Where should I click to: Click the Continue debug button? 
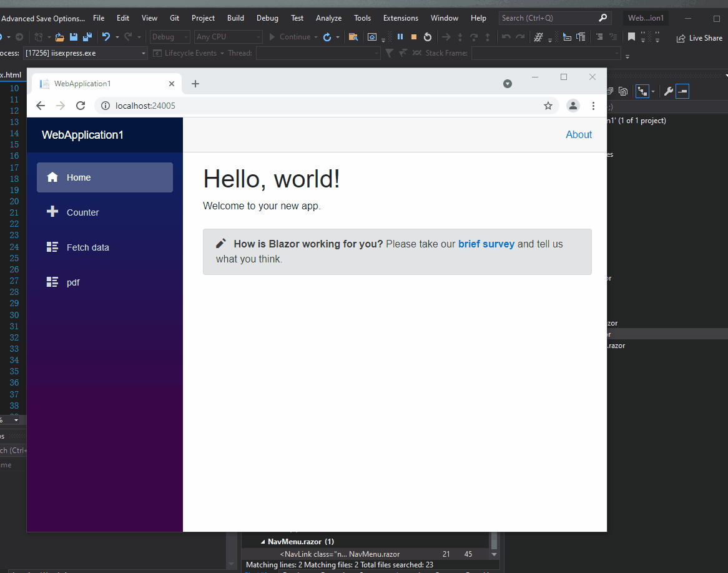[290, 37]
